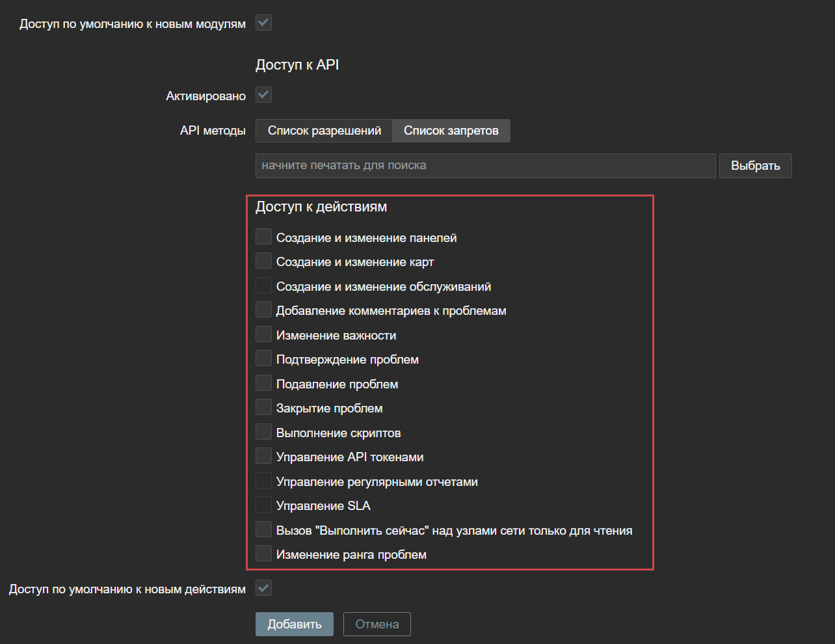The height and width of the screenshot is (644, 835).
Task: Click the Отмена button
Action: pos(377,624)
